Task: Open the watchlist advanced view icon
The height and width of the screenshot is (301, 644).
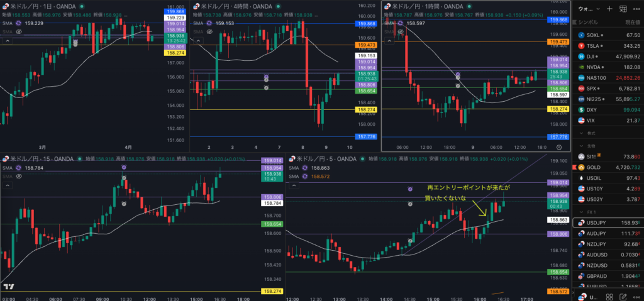Action: (621, 9)
